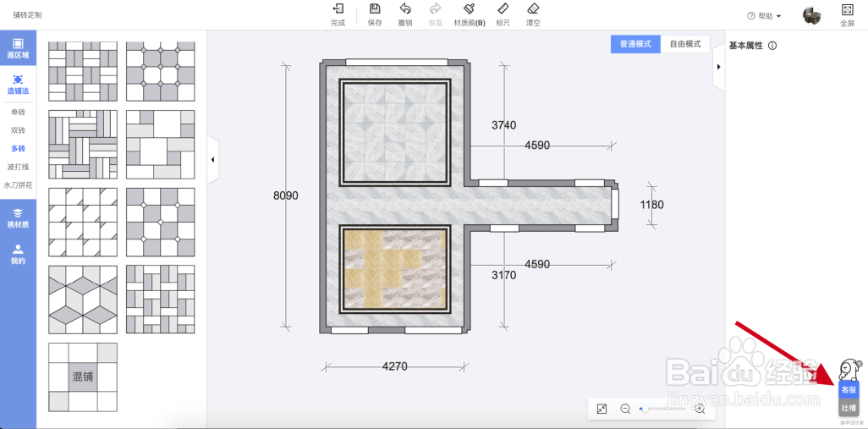The height and width of the screenshot is (429, 868).
Task: Click the 3740 dimension label
Action: [503, 125]
